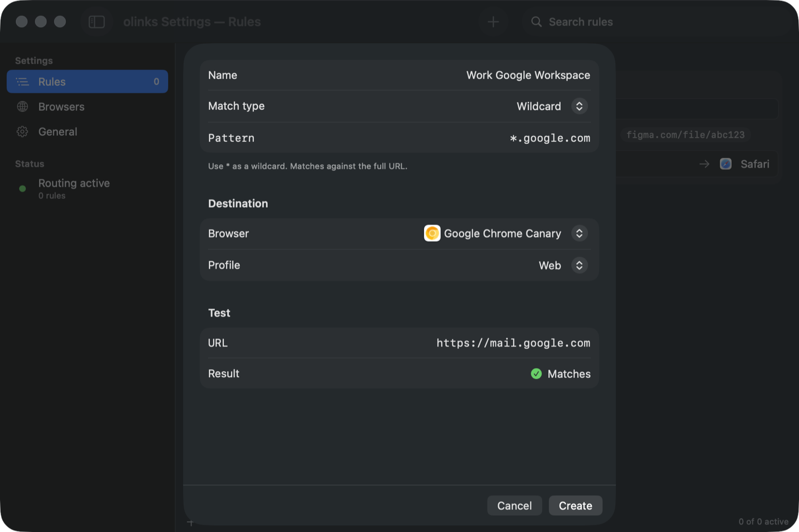Click the Browsers globe icon
The width and height of the screenshot is (799, 532).
point(22,106)
